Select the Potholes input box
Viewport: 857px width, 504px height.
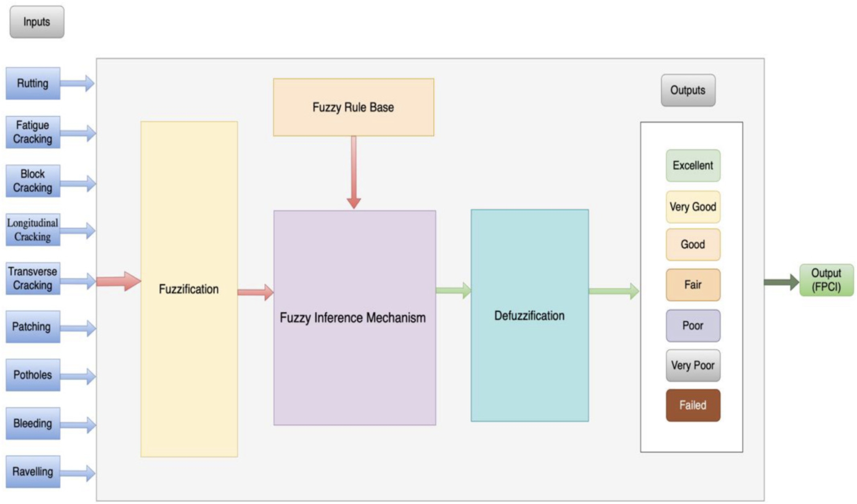[x=33, y=375]
